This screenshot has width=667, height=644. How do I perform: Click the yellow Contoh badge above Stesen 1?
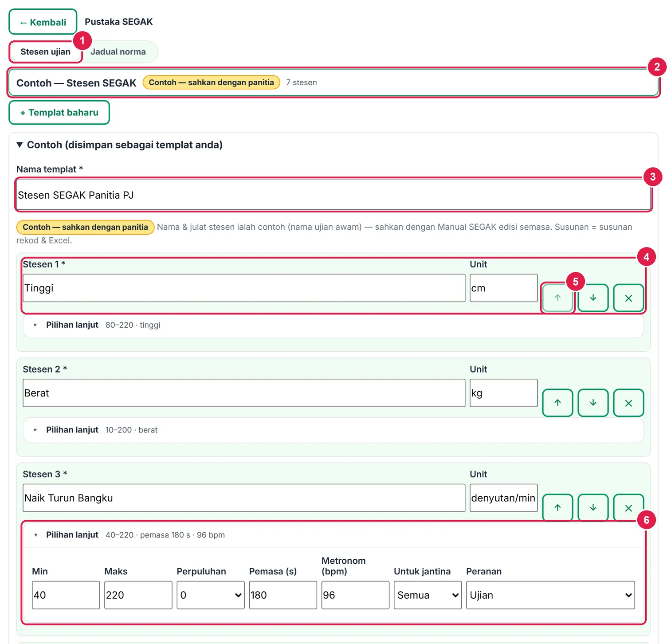tap(86, 227)
